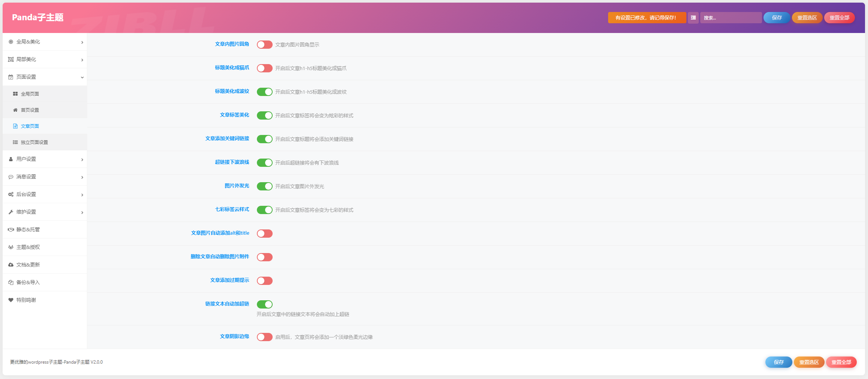Expand 用户设置 chevron arrow
The height and width of the screenshot is (379, 868).
tap(82, 160)
